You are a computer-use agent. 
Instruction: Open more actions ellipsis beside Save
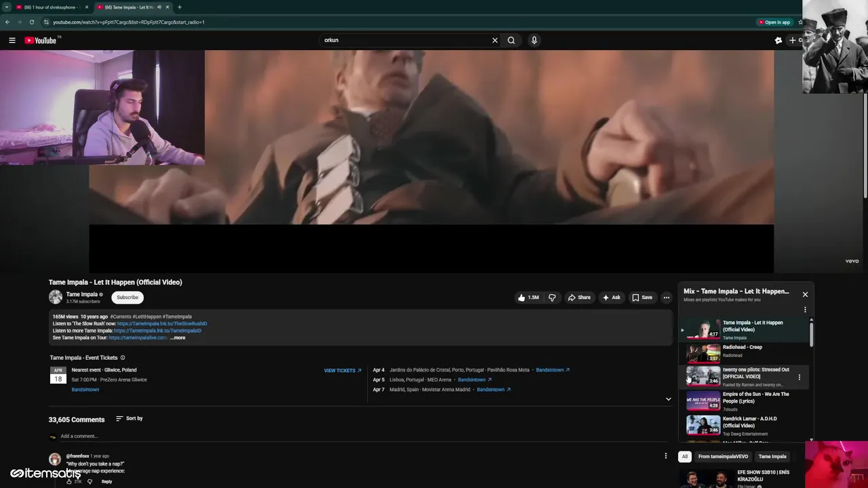pyautogui.click(x=667, y=298)
